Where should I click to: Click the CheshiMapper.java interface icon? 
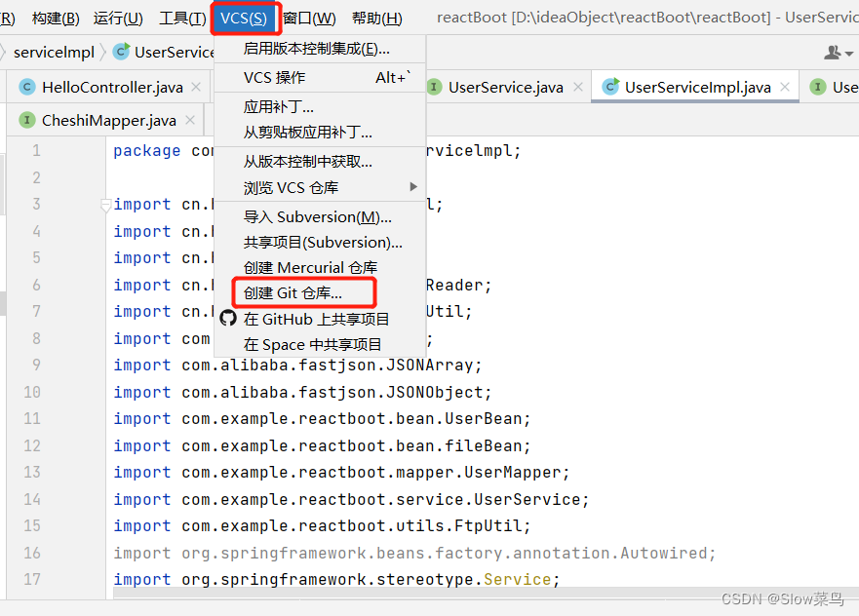(27, 120)
